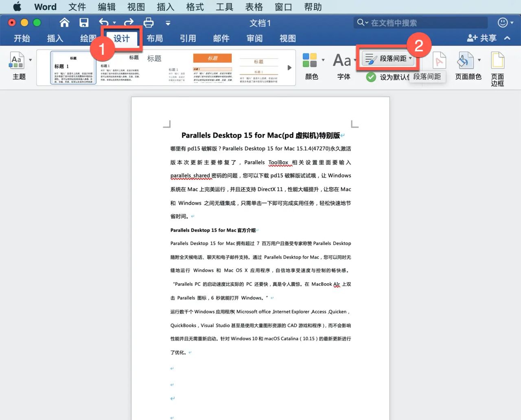Switch to the 邮件 ribbon tab

221,38
